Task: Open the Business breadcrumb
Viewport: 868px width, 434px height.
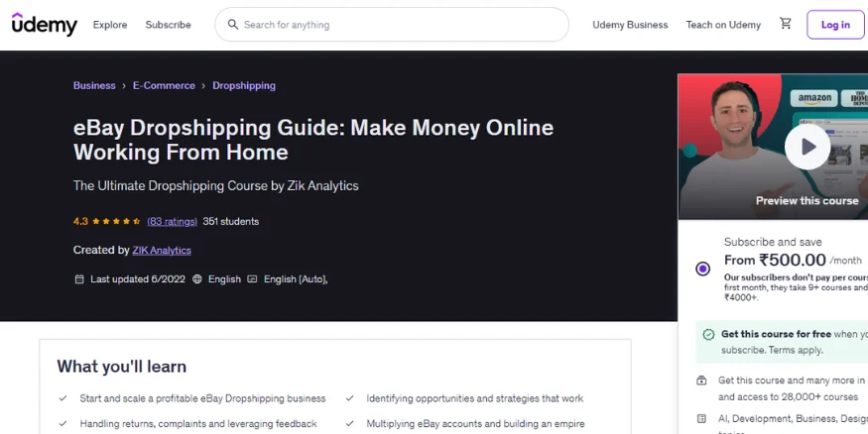Action: pos(94,85)
